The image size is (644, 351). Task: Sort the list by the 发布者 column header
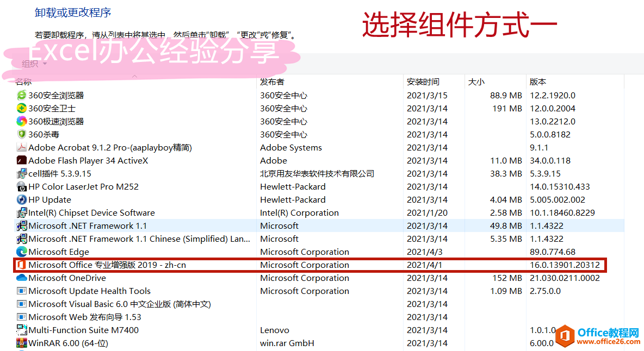pos(272,82)
